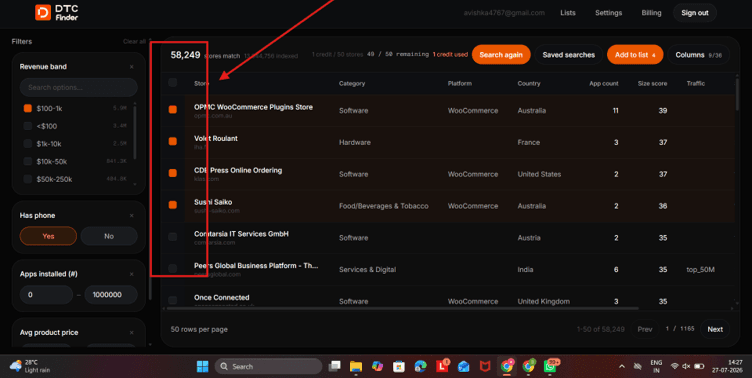This screenshot has width=752, height=378.
Task: Uncheck the $100-1k revenue band
Action: click(28, 108)
